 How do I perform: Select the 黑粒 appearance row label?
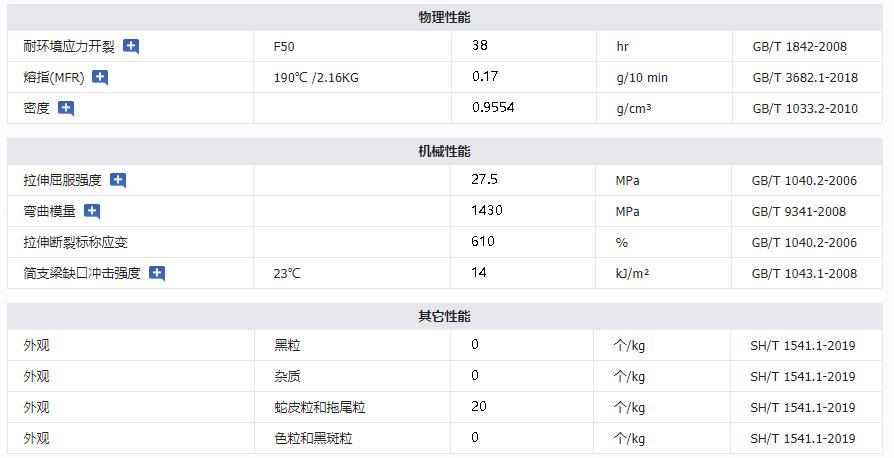(287, 345)
